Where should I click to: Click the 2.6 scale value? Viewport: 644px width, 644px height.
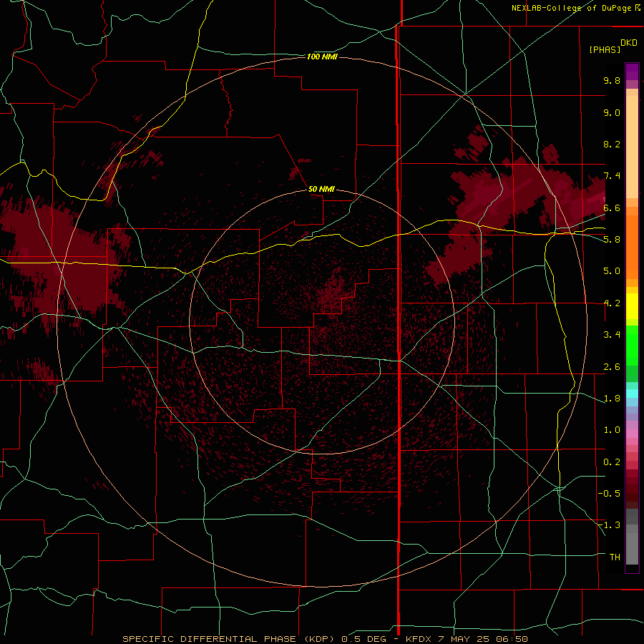[x=612, y=367]
